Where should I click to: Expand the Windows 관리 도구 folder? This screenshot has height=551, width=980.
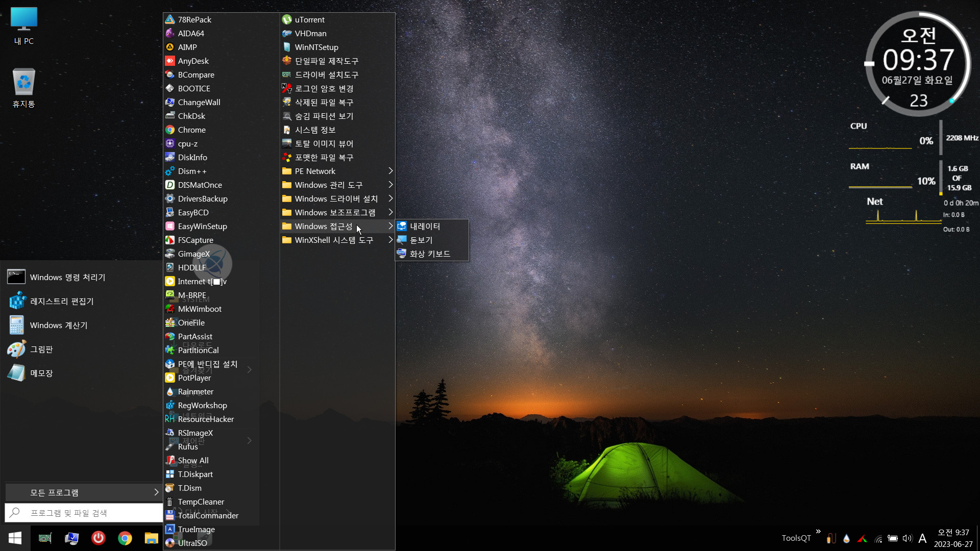point(337,185)
